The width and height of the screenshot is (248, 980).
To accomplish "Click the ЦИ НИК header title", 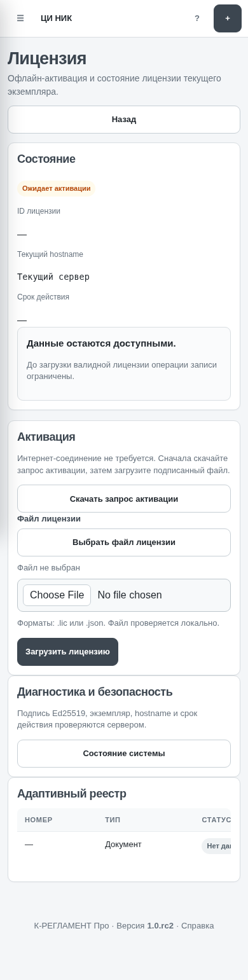I will coord(56,18).
